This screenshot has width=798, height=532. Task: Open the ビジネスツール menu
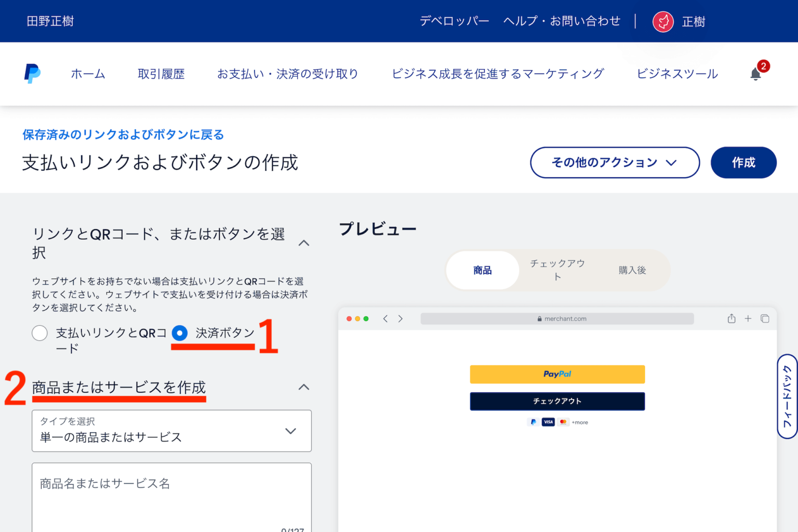(676, 74)
